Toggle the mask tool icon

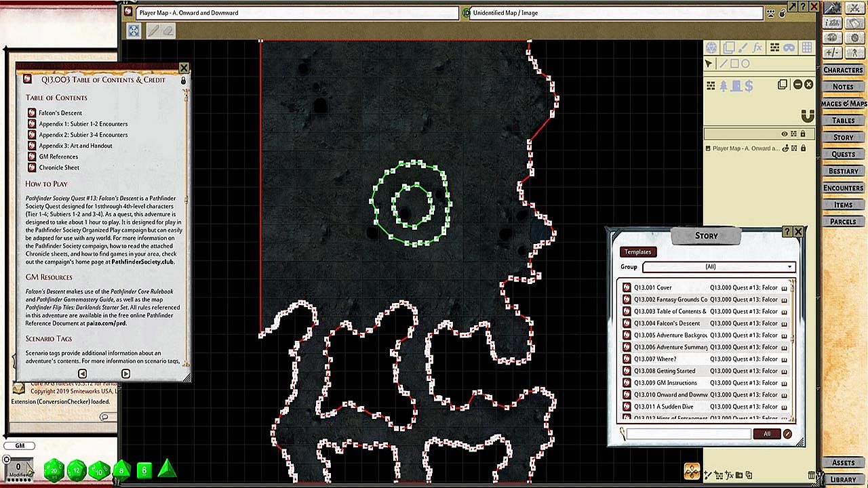789,47
